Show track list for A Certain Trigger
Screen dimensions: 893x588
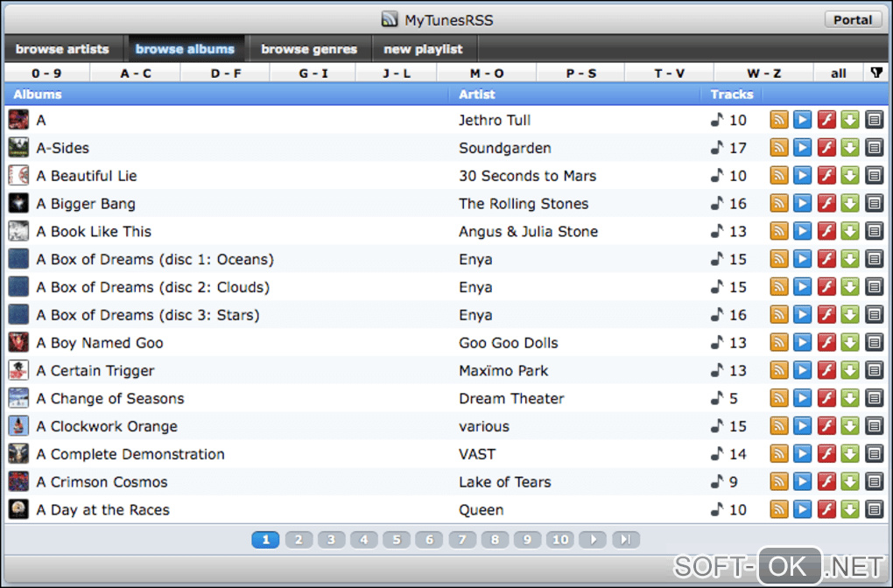875,370
